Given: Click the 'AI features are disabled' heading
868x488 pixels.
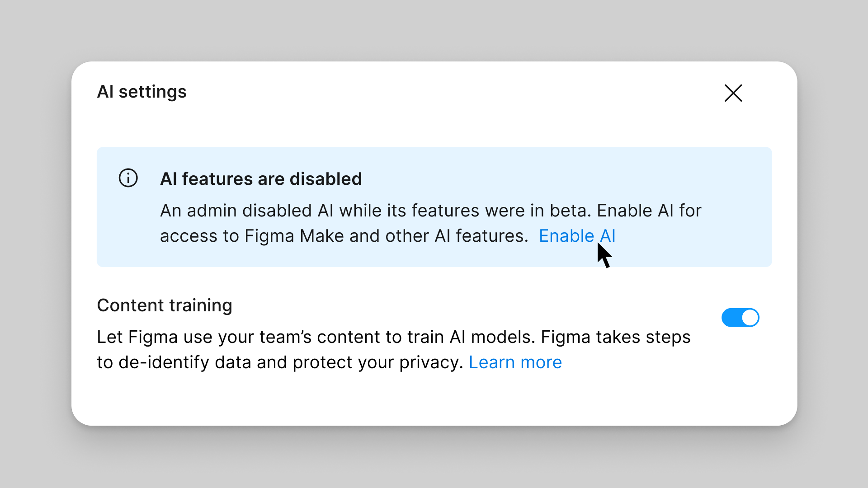Looking at the screenshot, I should (261, 179).
